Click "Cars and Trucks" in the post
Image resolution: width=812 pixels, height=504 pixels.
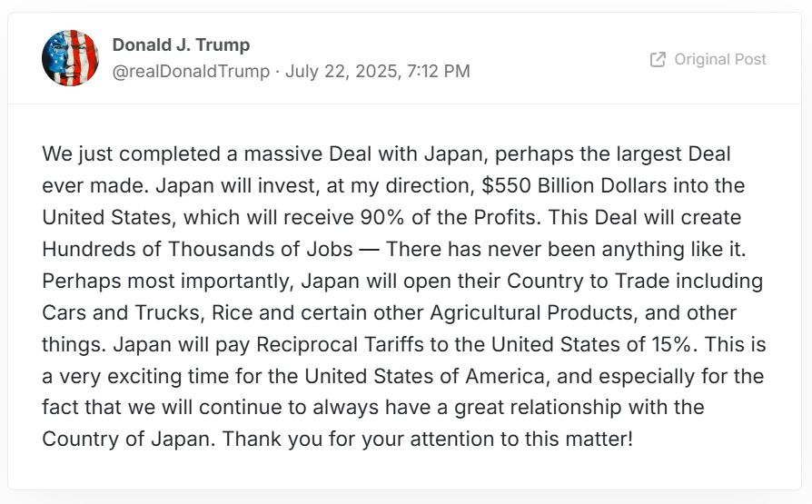click(x=121, y=312)
